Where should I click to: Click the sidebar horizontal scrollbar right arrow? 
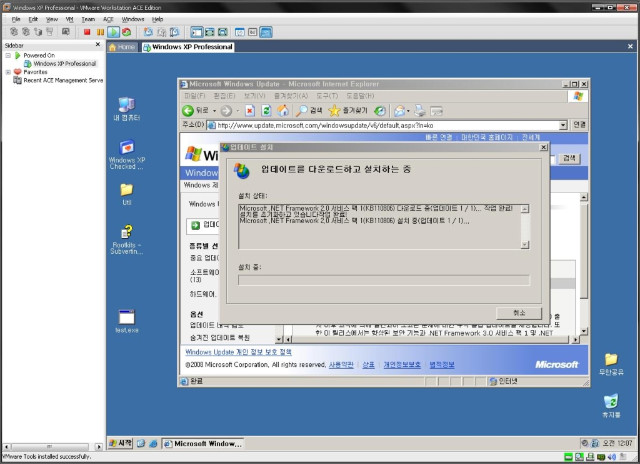(x=98, y=446)
